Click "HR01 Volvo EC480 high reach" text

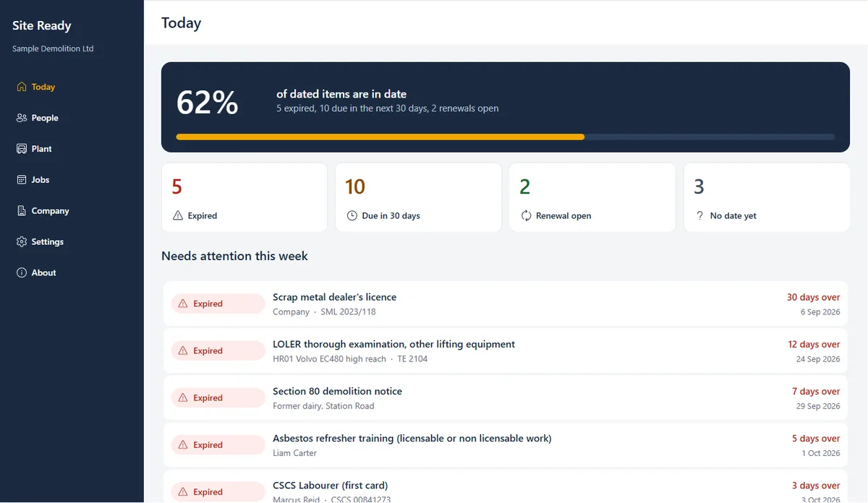(x=329, y=359)
